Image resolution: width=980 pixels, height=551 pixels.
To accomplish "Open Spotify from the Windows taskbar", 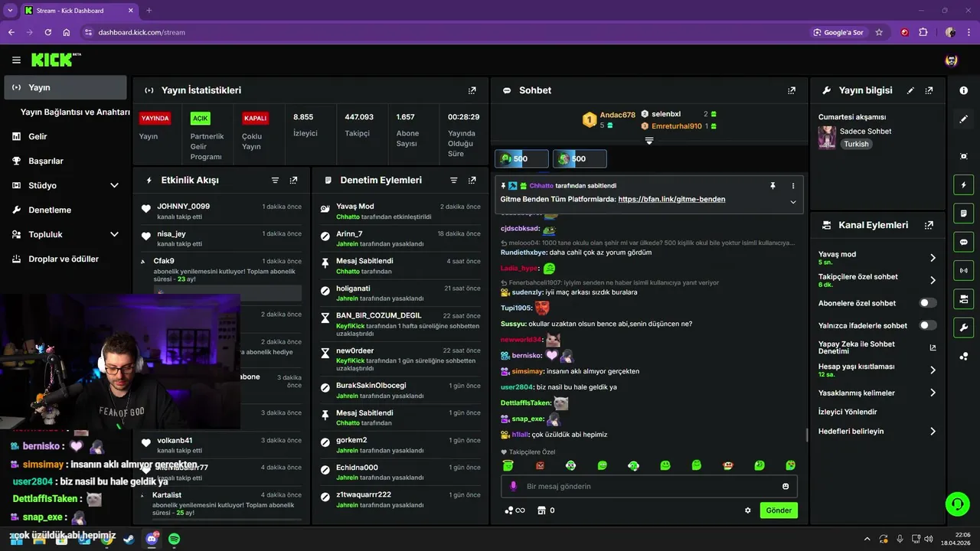I will point(174,539).
